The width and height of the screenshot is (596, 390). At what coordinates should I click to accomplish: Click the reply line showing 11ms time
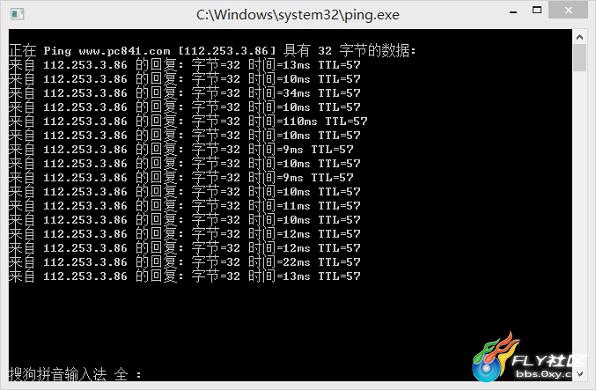coord(184,206)
